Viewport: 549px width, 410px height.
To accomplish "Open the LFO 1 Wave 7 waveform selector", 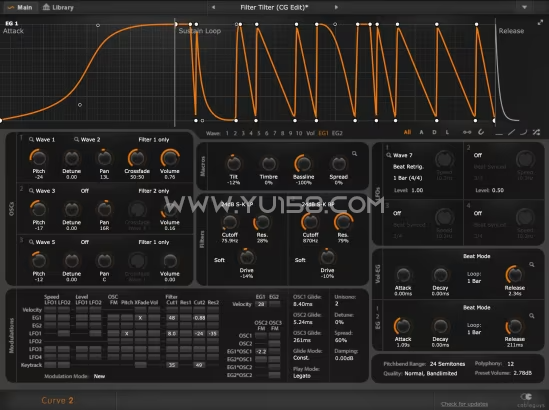I will point(399,155).
